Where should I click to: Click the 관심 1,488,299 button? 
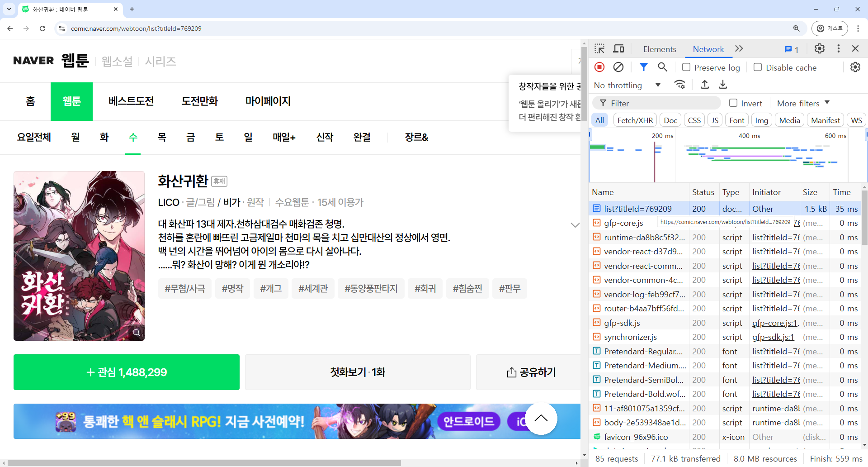pos(127,372)
